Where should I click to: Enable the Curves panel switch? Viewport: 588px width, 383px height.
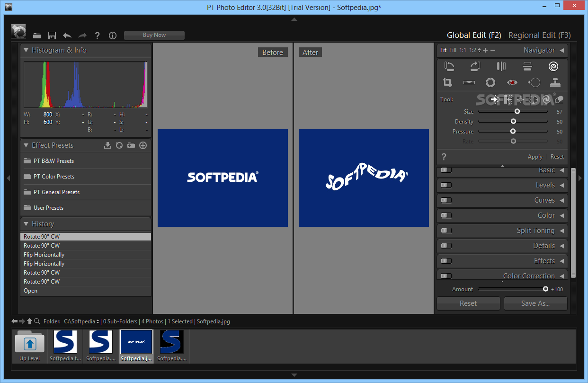tap(446, 200)
